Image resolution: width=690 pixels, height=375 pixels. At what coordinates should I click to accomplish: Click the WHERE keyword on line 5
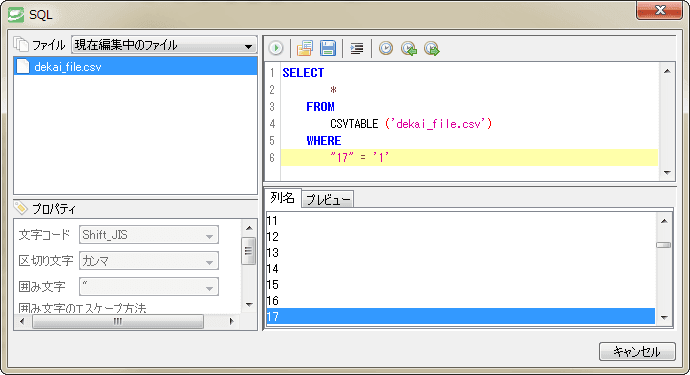[324, 140]
